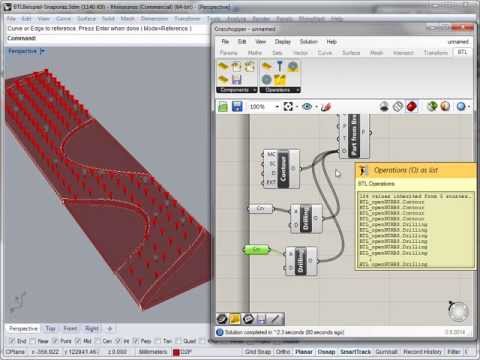Third icon in Components panel top row
The height and width of the screenshot is (360, 480).
click(x=249, y=67)
